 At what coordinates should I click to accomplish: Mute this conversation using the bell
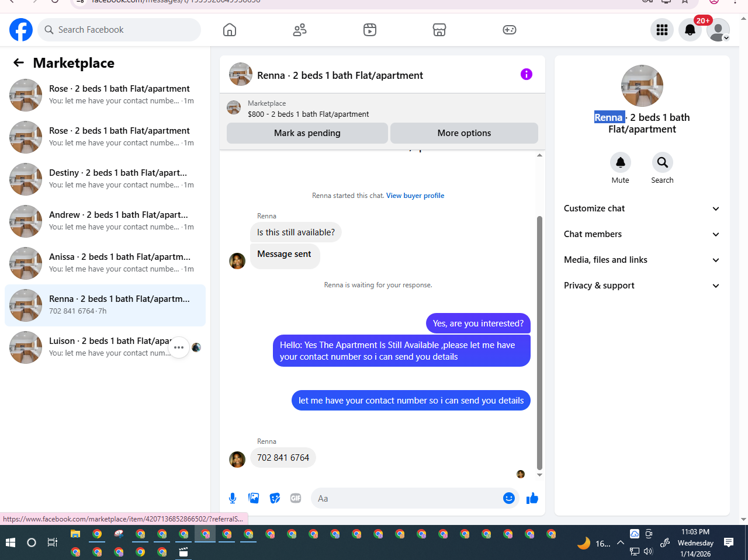(x=621, y=162)
